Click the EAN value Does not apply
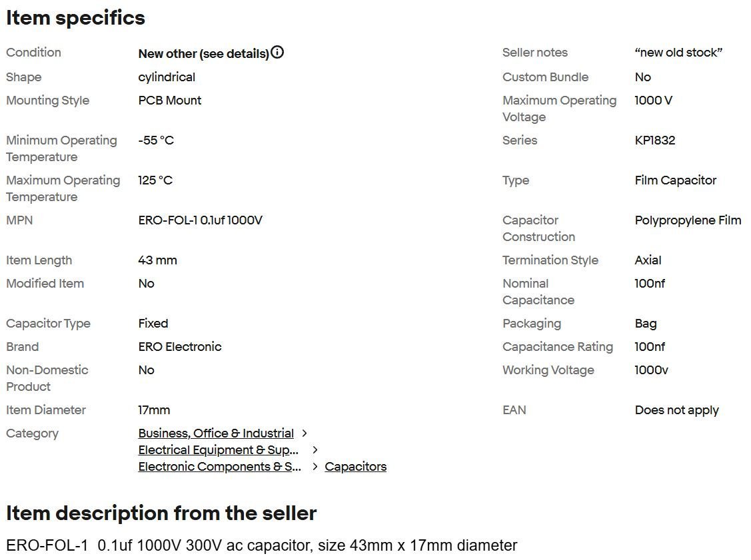 pyautogui.click(x=676, y=410)
